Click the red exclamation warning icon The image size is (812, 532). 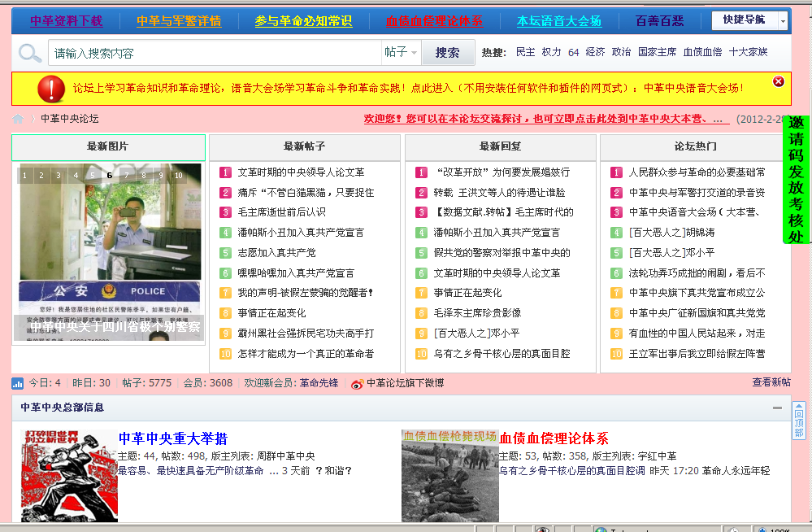(51, 89)
